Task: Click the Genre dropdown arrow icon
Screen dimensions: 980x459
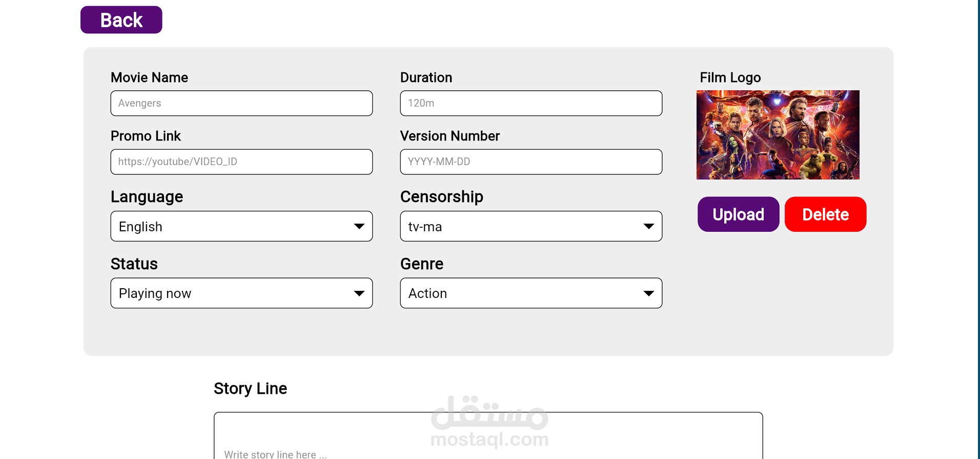Action: click(x=649, y=293)
